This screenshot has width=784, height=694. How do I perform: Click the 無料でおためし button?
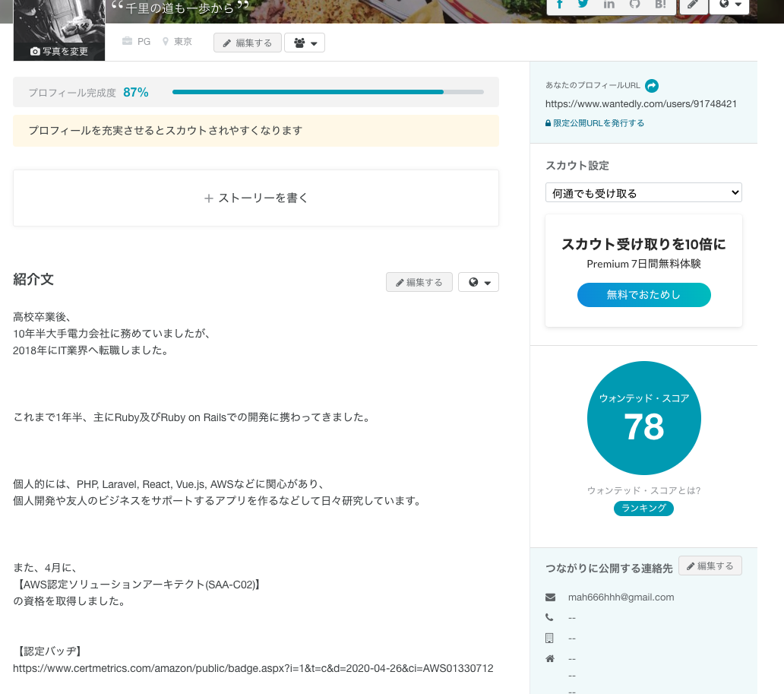click(x=643, y=295)
